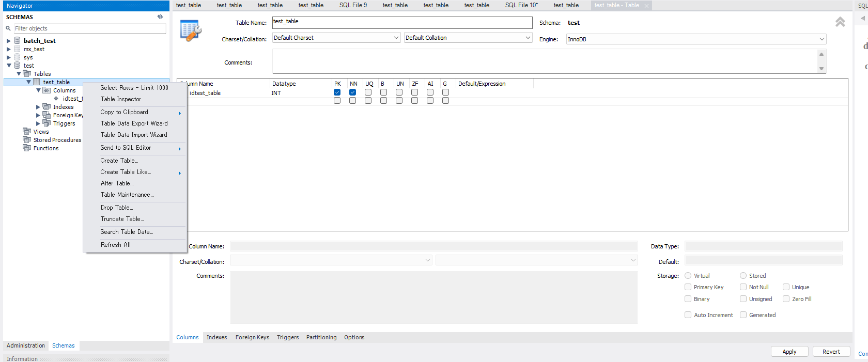This screenshot has width=868, height=362.
Task: Select the Virtual storage radio button
Action: 688,276
